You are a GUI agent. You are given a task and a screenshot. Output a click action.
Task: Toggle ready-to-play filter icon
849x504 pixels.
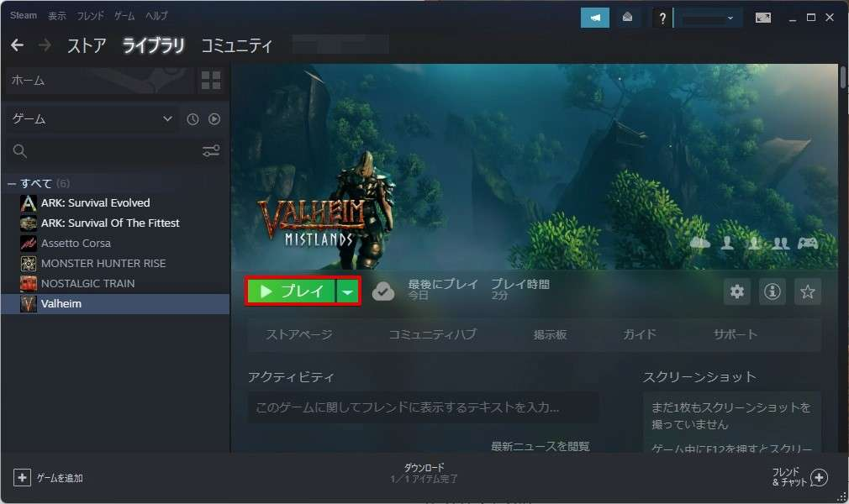pyautogui.click(x=214, y=119)
